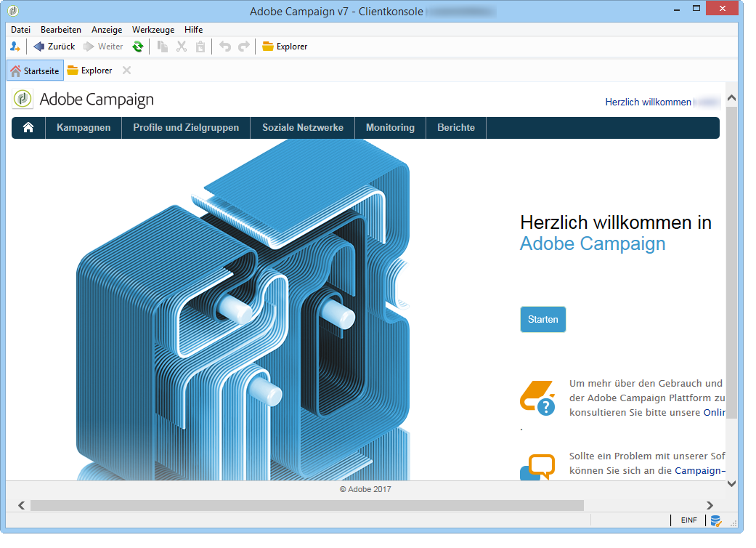Viewport: 756px width, 548px height.
Task: Click the add user connection icon
Action: pos(15,47)
